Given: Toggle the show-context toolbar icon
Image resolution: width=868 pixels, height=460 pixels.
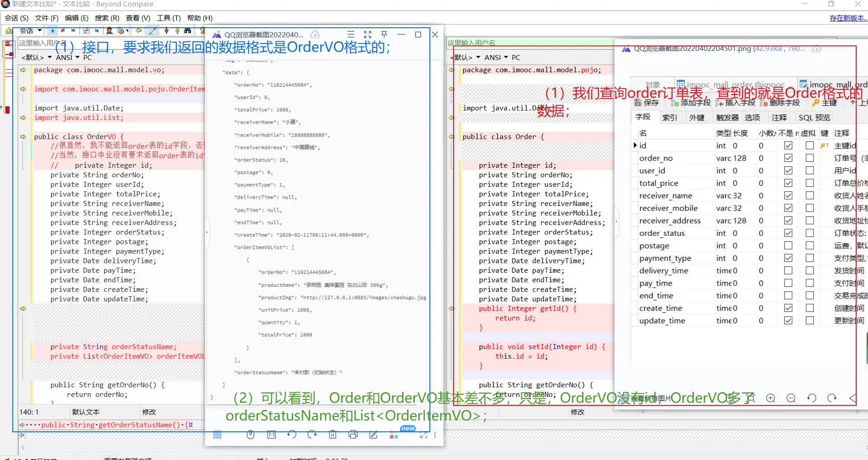Looking at the screenshot, I should point(86,31).
